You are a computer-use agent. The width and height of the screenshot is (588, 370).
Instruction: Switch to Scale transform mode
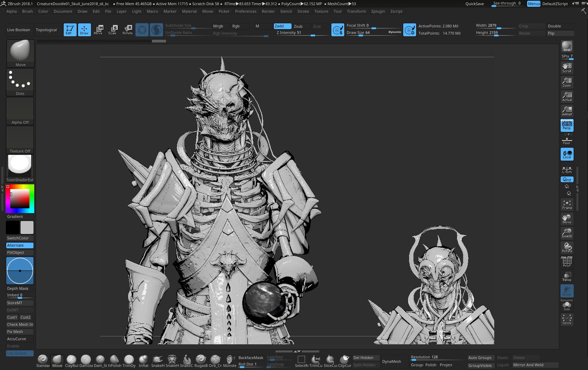(113, 30)
